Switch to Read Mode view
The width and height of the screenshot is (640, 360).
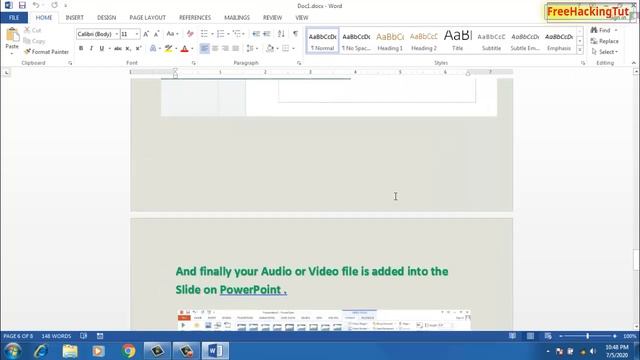(x=512, y=336)
